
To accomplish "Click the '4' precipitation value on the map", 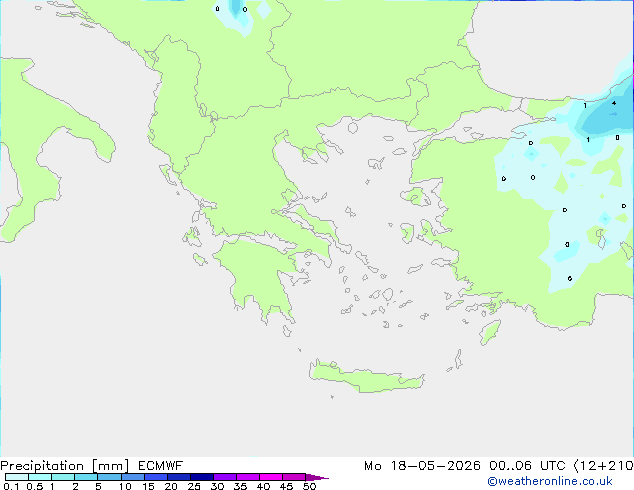I will point(614,103).
